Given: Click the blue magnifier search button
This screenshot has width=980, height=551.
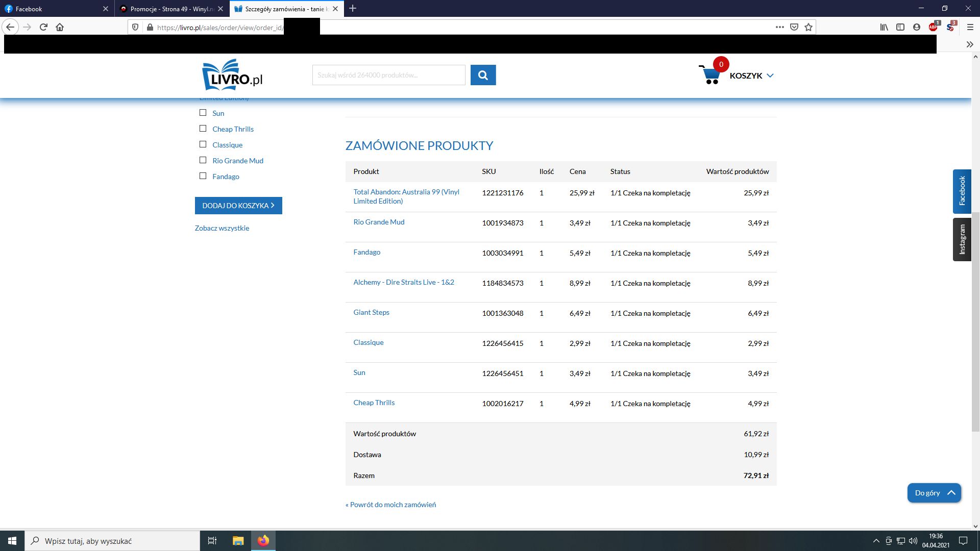Looking at the screenshot, I should [x=483, y=75].
